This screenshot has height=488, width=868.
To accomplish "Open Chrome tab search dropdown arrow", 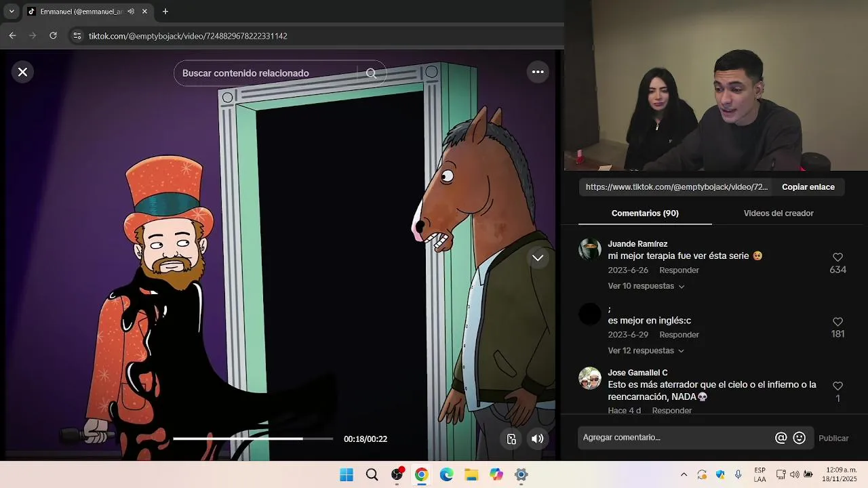I will [x=12, y=12].
